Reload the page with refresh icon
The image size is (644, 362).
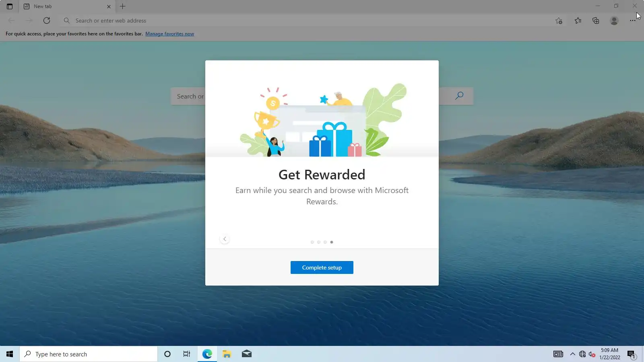click(47, 21)
